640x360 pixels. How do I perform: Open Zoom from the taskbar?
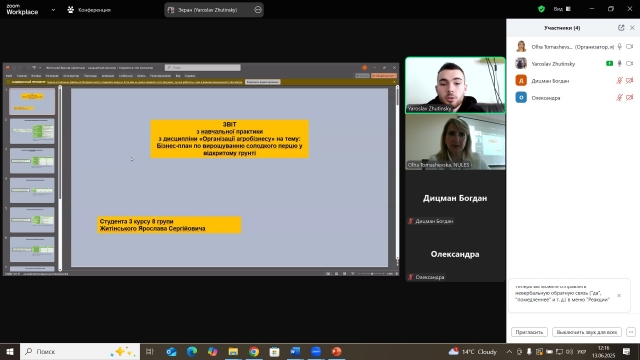[x=316, y=351]
